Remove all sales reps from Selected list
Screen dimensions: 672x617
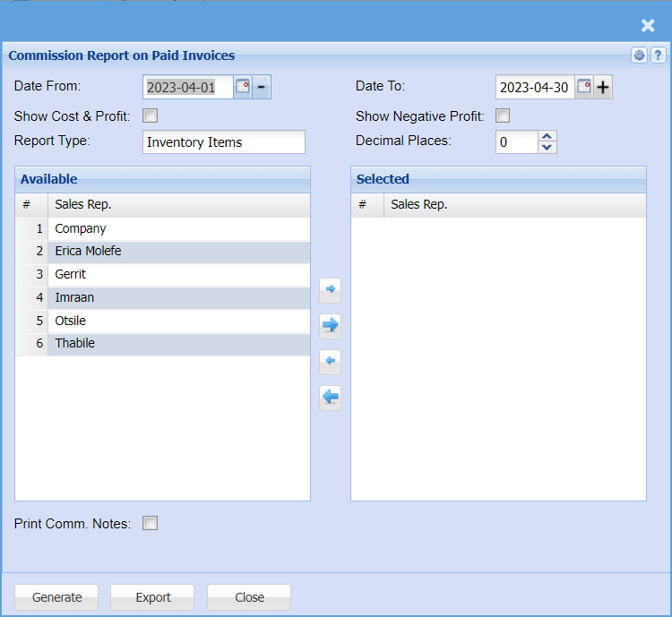pyautogui.click(x=331, y=397)
